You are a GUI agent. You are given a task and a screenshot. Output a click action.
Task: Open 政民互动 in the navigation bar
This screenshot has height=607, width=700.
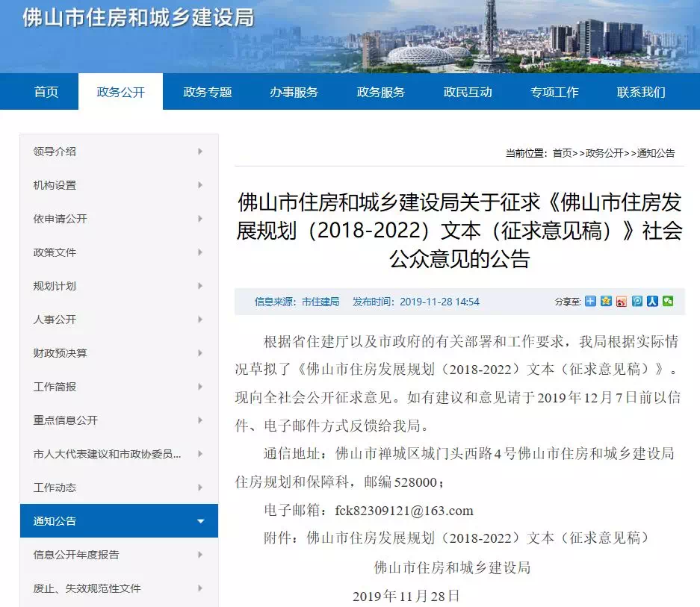[468, 92]
